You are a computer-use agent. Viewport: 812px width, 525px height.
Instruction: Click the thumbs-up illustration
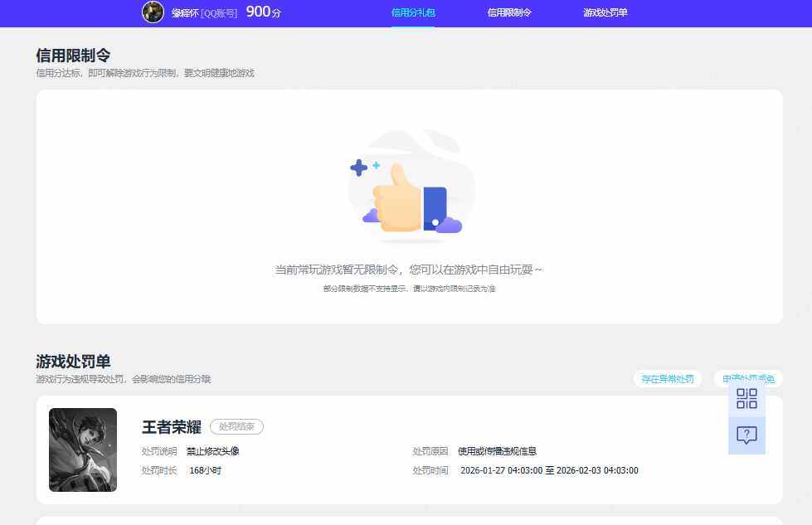tap(411, 187)
